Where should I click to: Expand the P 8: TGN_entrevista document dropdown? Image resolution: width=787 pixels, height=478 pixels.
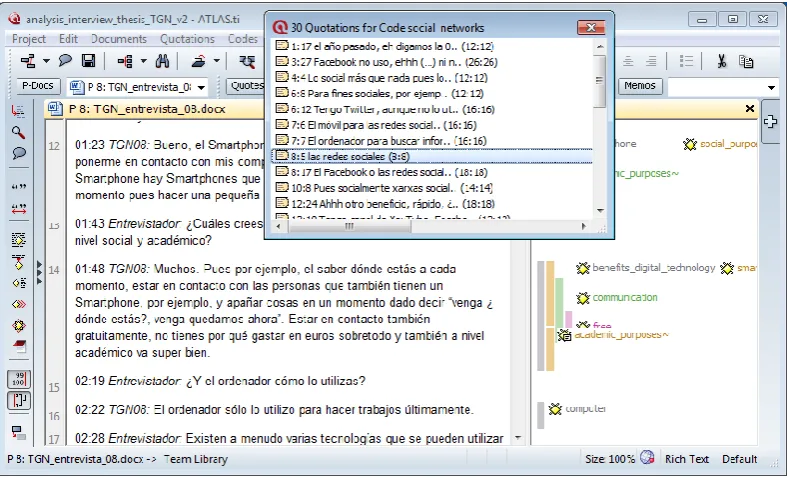click(201, 87)
